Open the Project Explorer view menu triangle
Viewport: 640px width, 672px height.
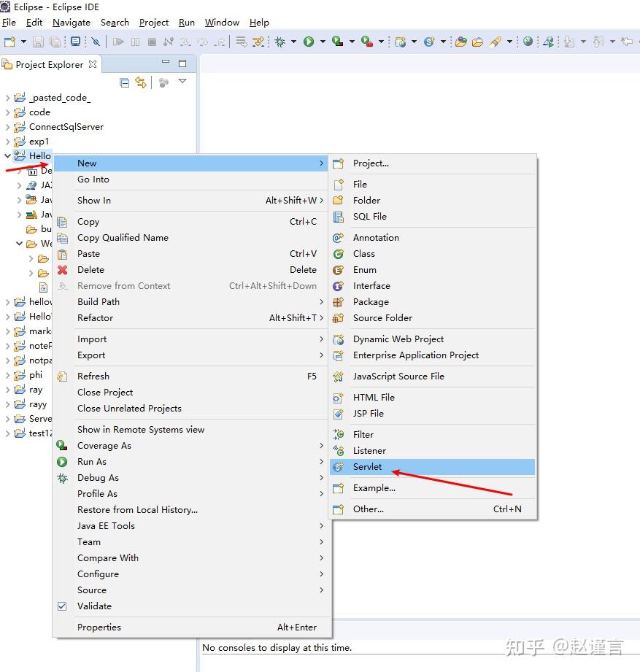click(x=182, y=82)
